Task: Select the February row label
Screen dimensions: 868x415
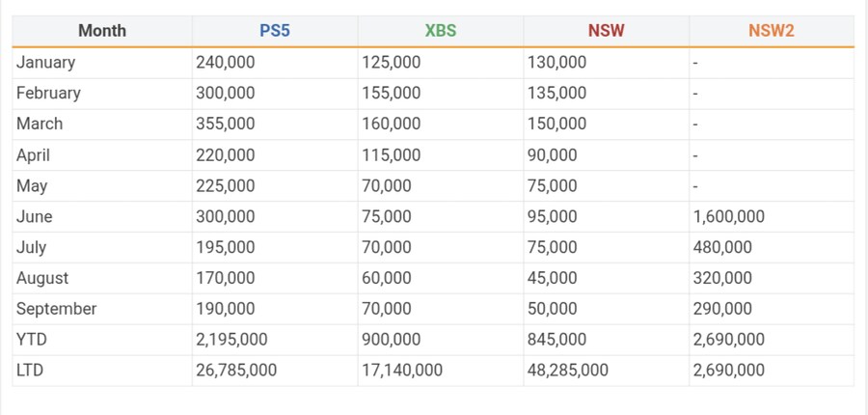Action: click(x=49, y=94)
